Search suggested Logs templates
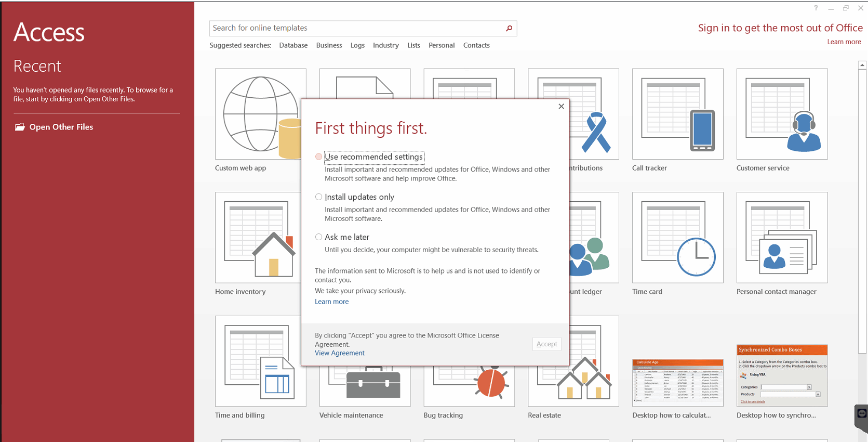868x442 pixels. tap(357, 45)
